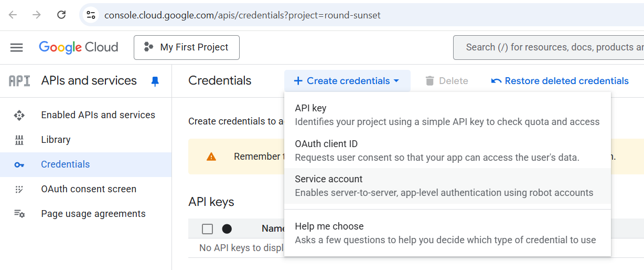Reload the page with browser refresh icon
The height and width of the screenshot is (270, 644).
(61, 15)
